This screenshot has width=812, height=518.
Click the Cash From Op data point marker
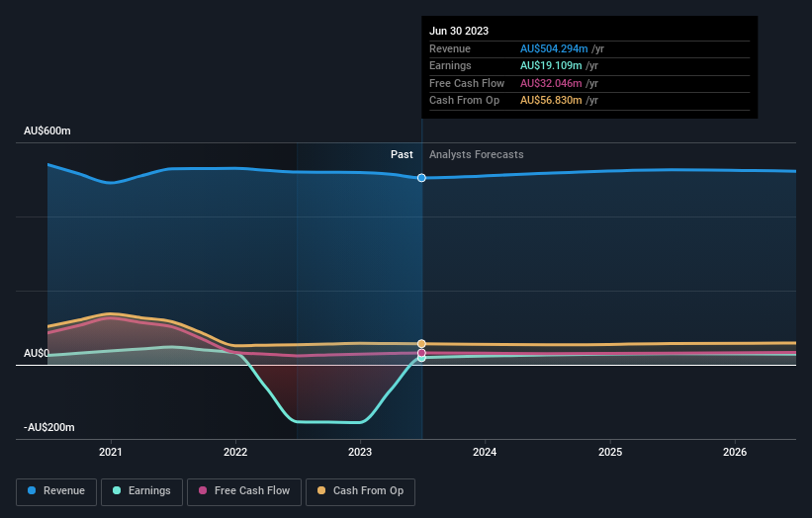point(421,344)
